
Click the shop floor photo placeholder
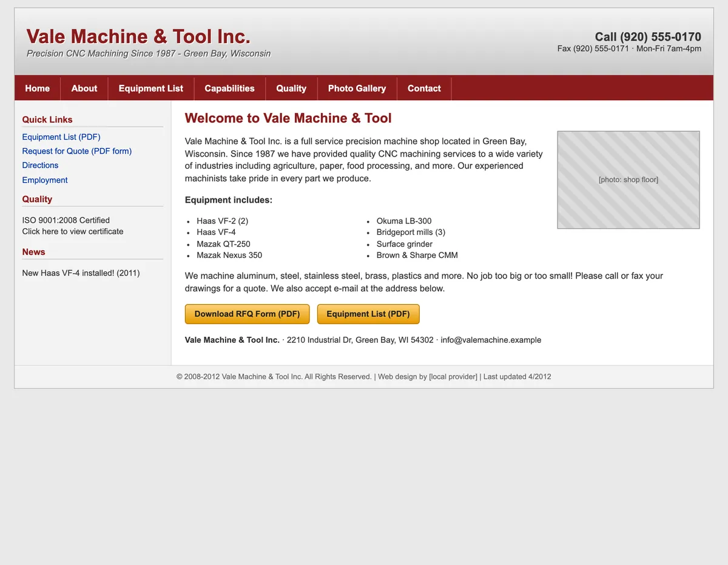(x=629, y=180)
